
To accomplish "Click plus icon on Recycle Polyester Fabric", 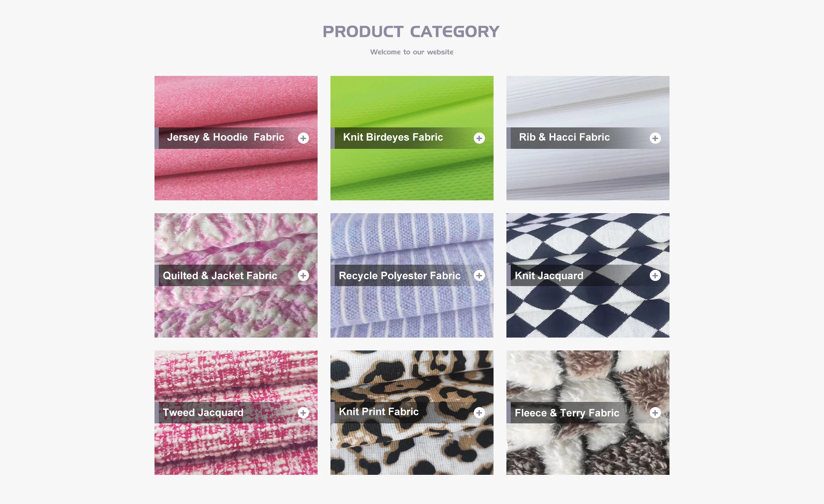I will pyautogui.click(x=479, y=275).
